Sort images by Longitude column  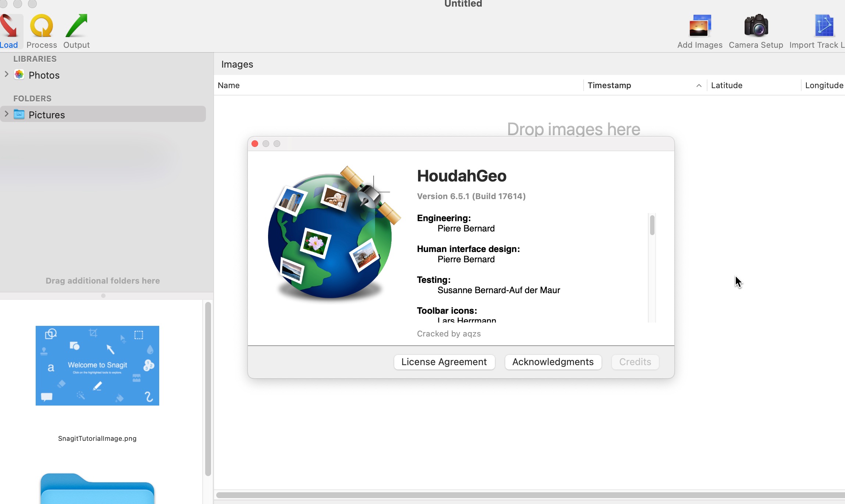pos(824,85)
